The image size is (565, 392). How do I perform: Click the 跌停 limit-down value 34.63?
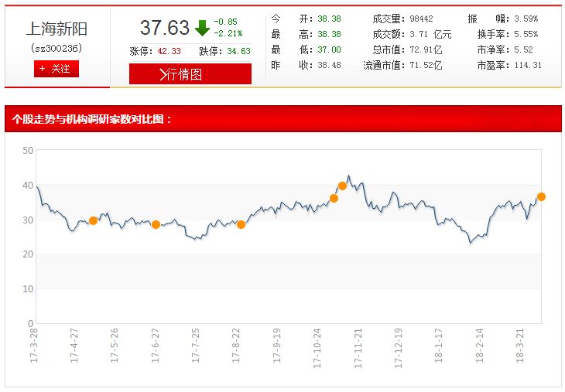(238, 52)
